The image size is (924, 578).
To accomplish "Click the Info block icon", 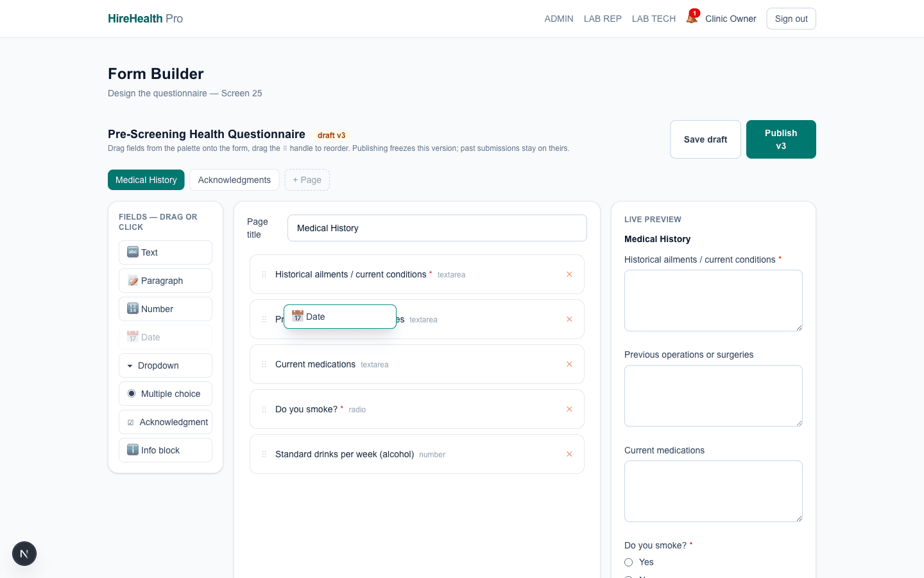I will [133, 450].
